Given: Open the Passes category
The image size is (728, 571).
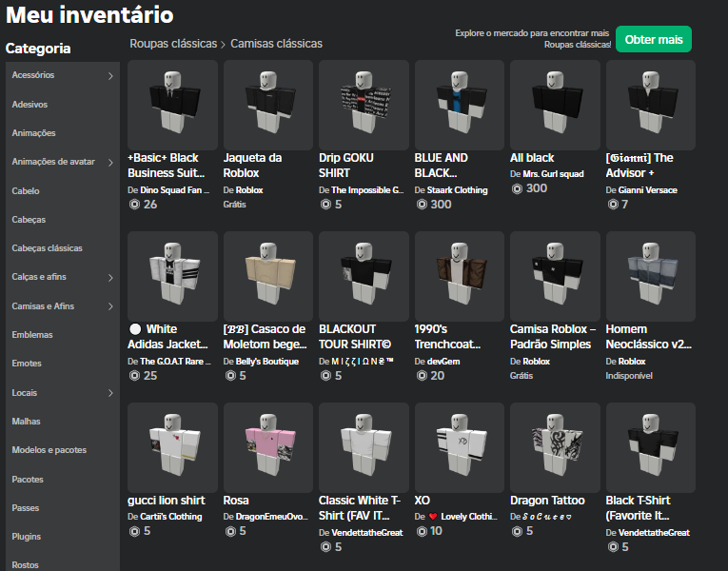Looking at the screenshot, I should 26,508.
